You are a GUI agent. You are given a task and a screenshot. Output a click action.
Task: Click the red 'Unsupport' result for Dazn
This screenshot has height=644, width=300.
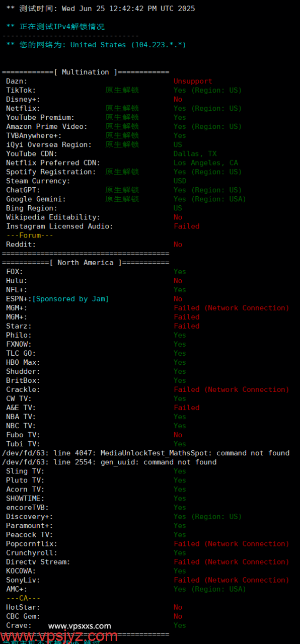(x=193, y=81)
